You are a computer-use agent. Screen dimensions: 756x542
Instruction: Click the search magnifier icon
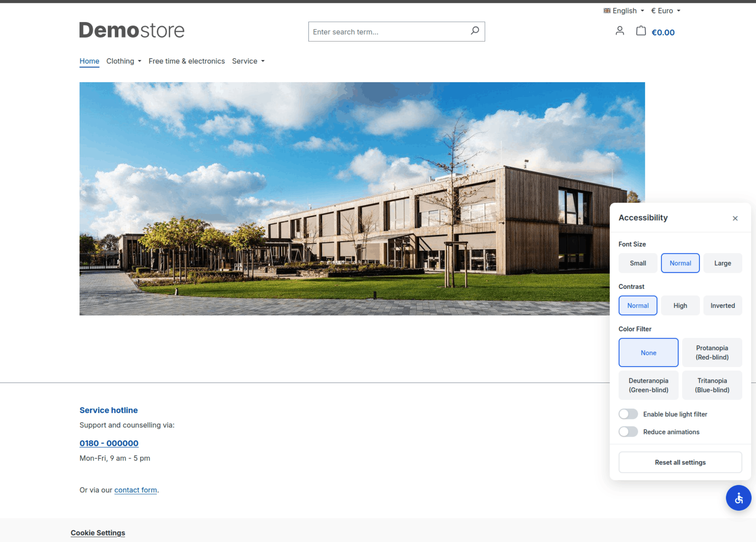[475, 31]
